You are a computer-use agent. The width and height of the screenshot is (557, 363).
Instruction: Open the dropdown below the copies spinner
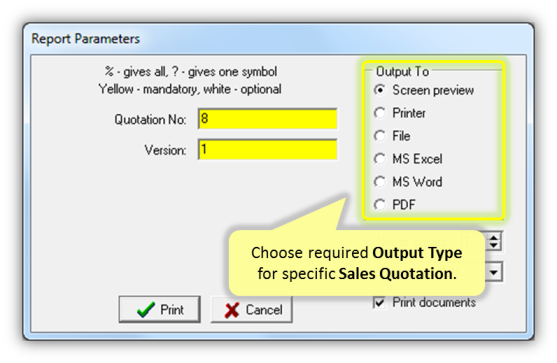click(493, 272)
